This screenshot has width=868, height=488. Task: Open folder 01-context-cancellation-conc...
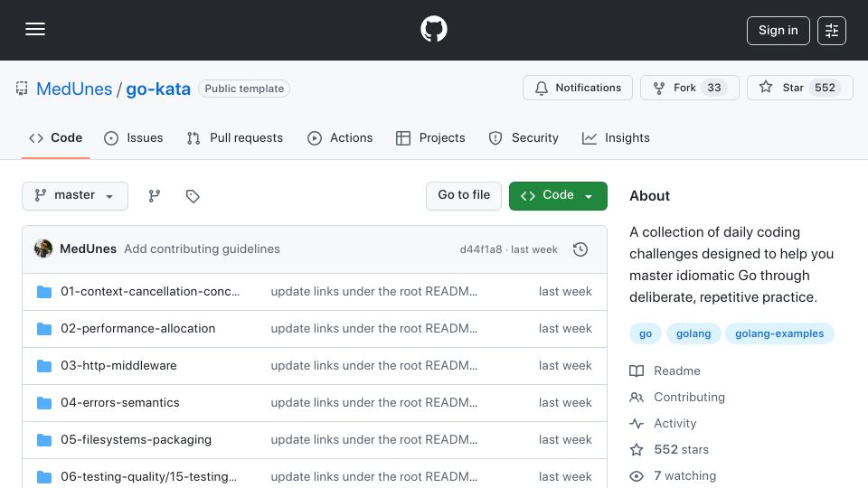(x=150, y=292)
